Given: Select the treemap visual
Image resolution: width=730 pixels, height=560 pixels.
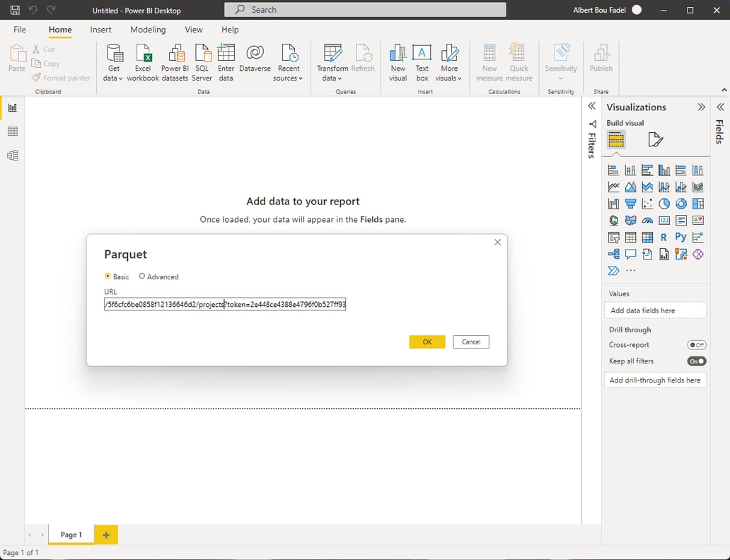Looking at the screenshot, I should [x=697, y=204].
